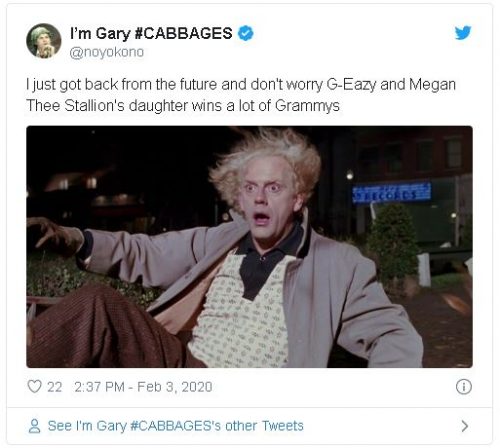The height and width of the screenshot is (448, 500).
Task: Click the person icon beside See other Tweets
Action: point(34,426)
